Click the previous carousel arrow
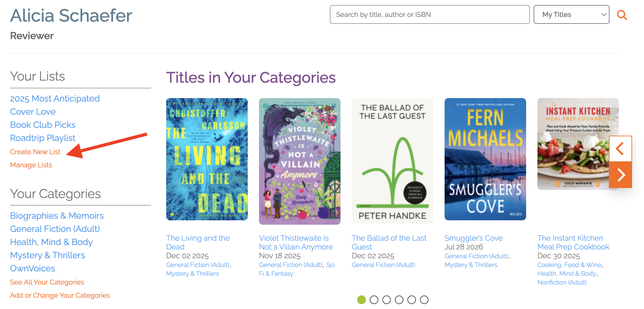Viewport: 644px width, 309px height. click(x=620, y=149)
